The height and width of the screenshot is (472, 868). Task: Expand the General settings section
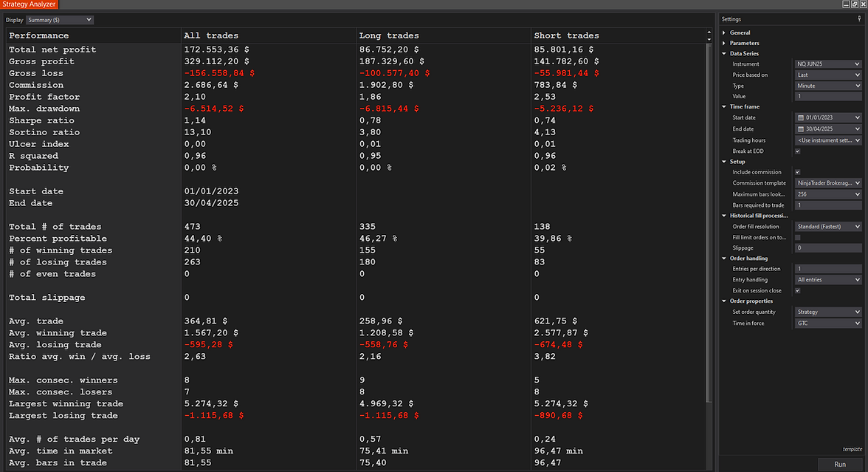(724, 33)
